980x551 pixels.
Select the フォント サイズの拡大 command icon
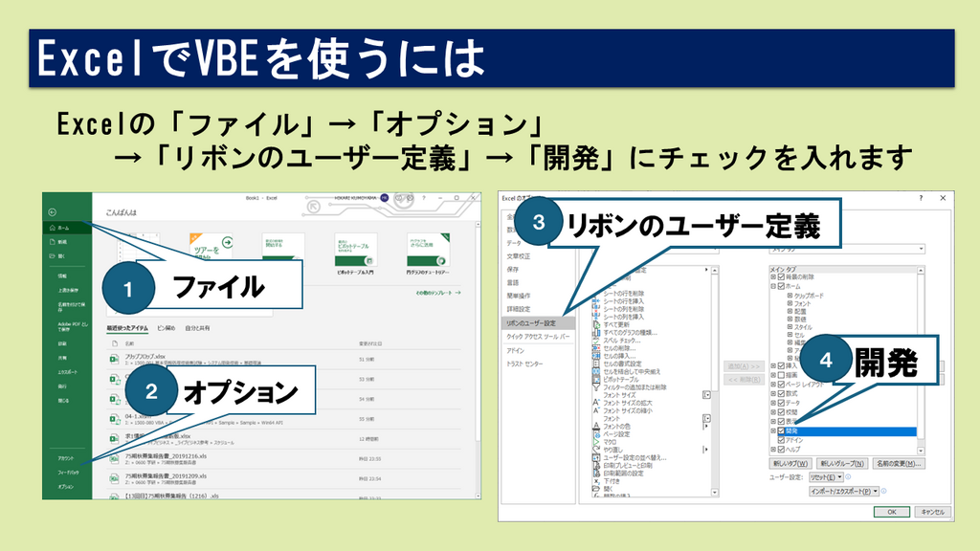[x=596, y=403]
